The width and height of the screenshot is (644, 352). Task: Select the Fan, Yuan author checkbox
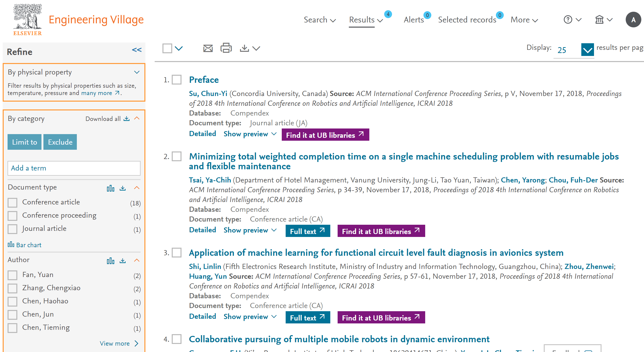click(x=12, y=275)
